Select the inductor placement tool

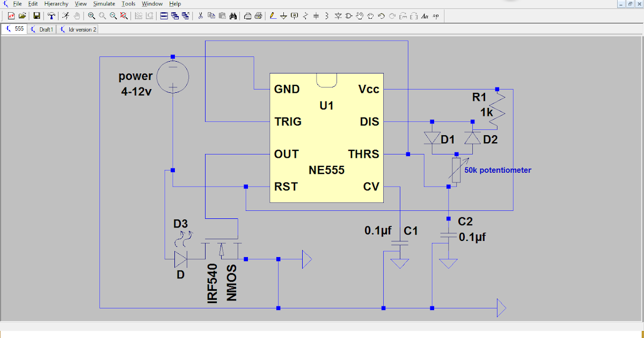coord(326,16)
